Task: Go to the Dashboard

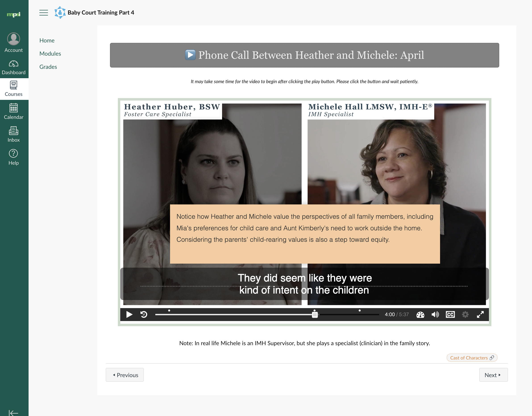Action: tap(14, 67)
